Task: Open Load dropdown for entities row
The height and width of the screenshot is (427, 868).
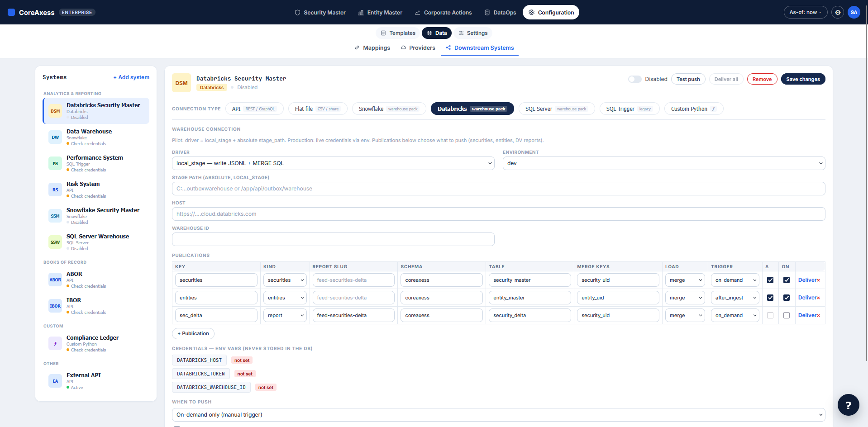Action: [x=685, y=298]
